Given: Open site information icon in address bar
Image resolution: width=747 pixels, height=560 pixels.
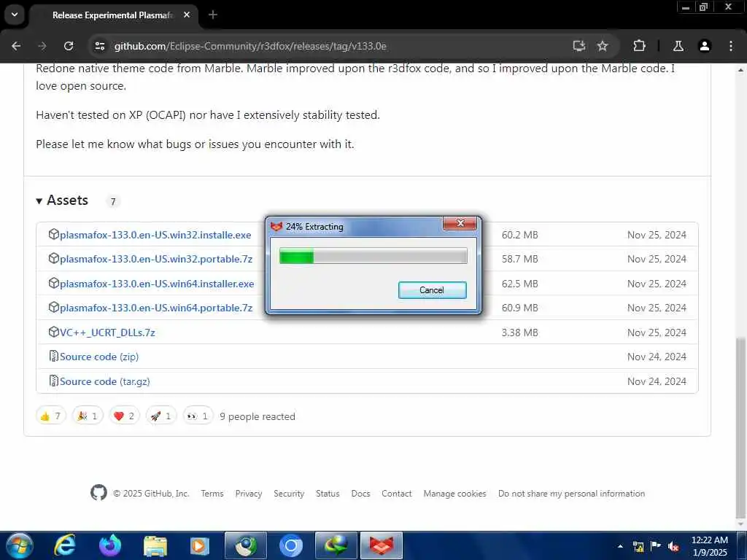Looking at the screenshot, I should click(x=99, y=46).
